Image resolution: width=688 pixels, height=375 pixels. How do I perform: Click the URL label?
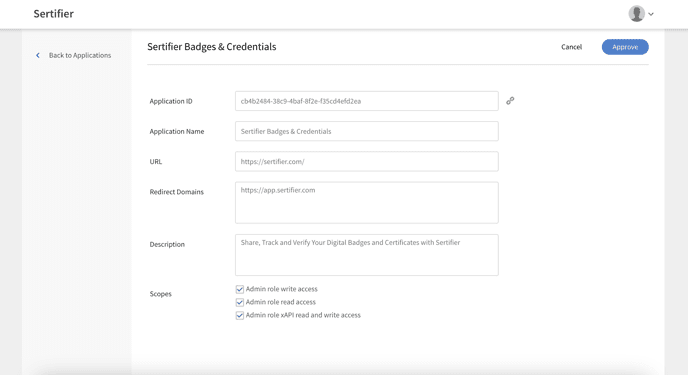pos(156,161)
